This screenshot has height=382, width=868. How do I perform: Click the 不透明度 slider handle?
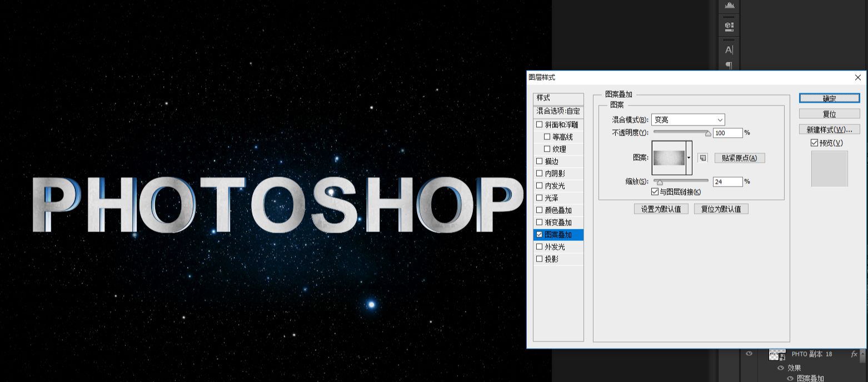tap(708, 134)
